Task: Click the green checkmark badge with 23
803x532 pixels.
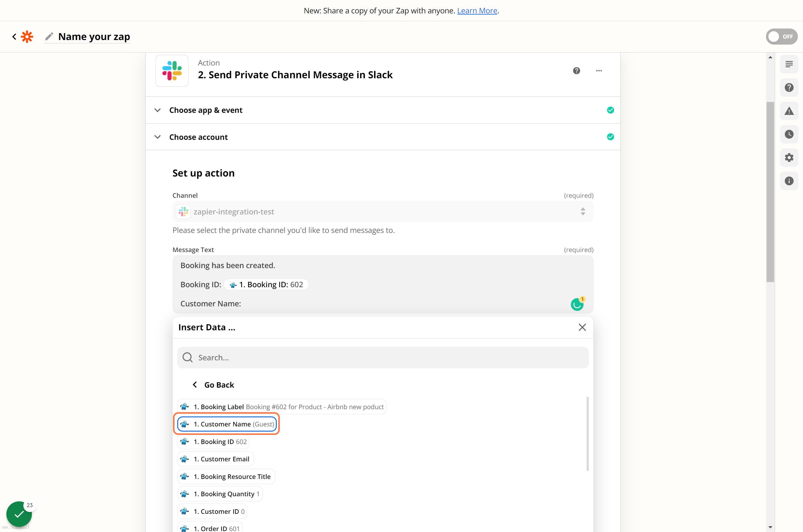Action: pyautogui.click(x=19, y=514)
